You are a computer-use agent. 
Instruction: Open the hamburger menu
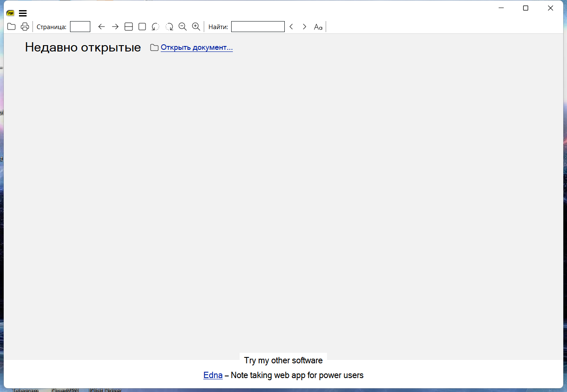23,13
